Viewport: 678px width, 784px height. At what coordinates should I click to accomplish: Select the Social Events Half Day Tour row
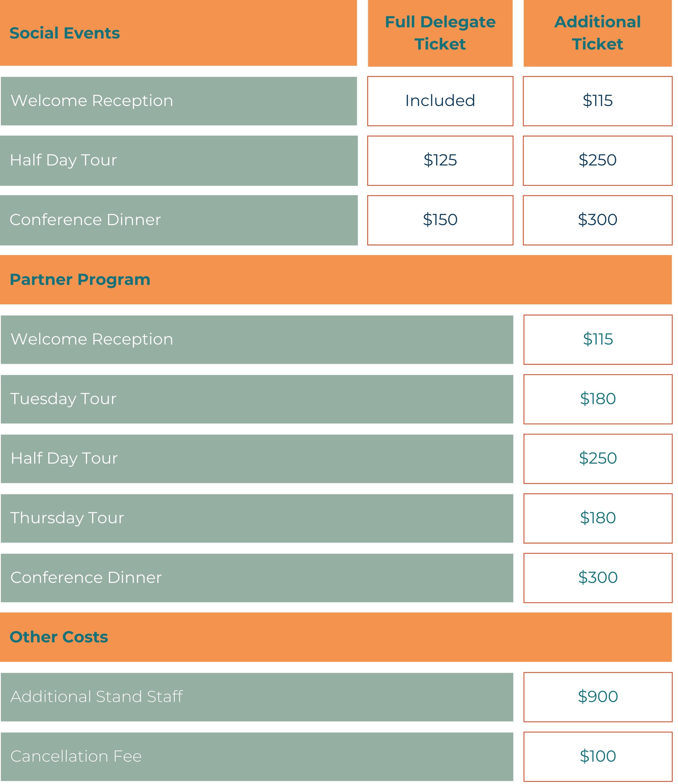(179, 161)
